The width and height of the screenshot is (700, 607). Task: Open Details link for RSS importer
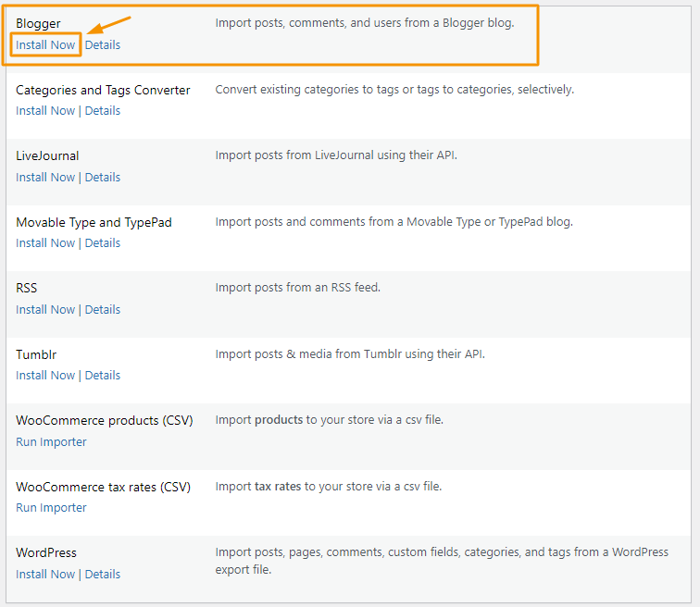coord(103,310)
